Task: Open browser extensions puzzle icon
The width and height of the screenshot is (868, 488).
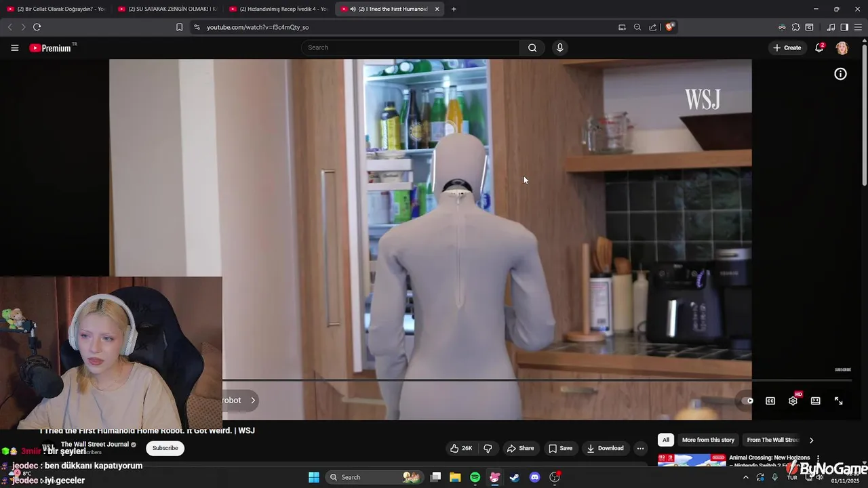Action: point(795,27)
